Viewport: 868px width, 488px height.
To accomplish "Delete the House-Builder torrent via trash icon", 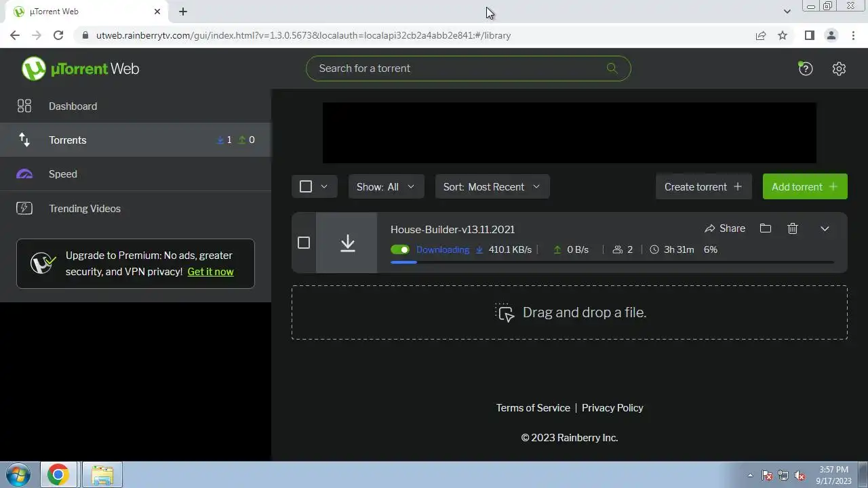I will (793, 228).
